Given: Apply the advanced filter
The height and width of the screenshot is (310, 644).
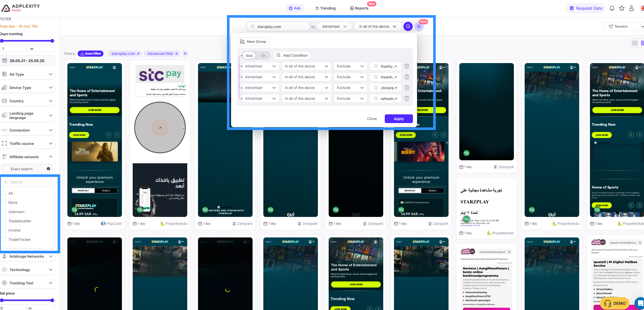Looking at the screenshot, I should [399, 119].
